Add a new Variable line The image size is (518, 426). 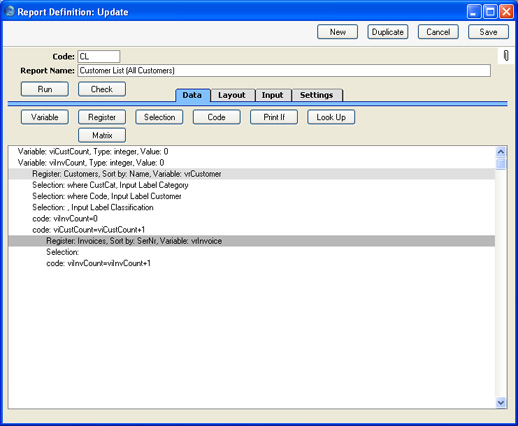[x=45, y=117]
